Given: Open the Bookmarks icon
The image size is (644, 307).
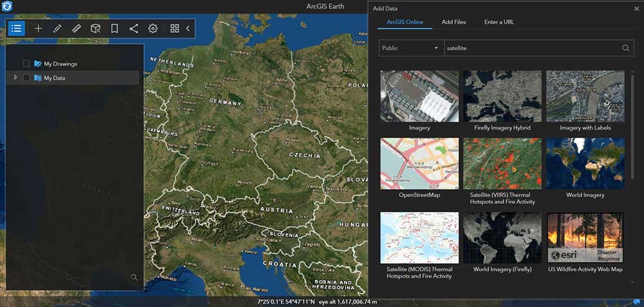Looking at the screenshot, I should pos(115,28).
